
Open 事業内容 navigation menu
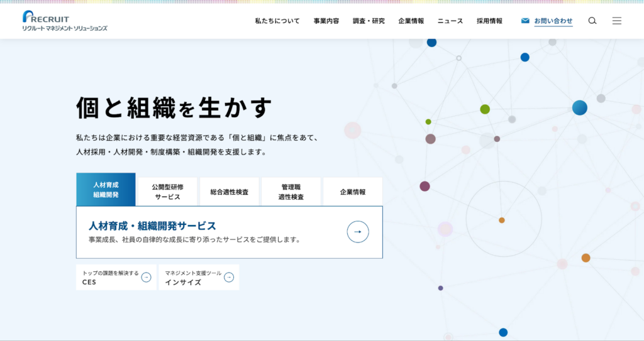326,21
